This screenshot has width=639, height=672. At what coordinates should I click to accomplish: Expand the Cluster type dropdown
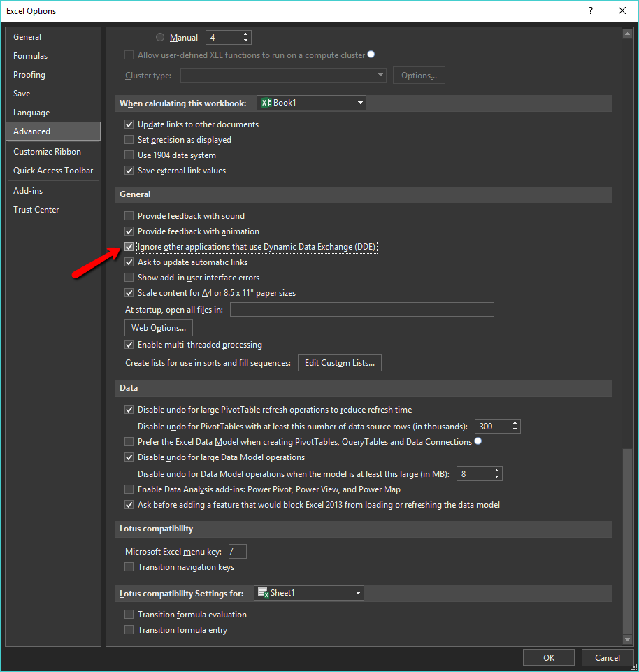(283, 76)
